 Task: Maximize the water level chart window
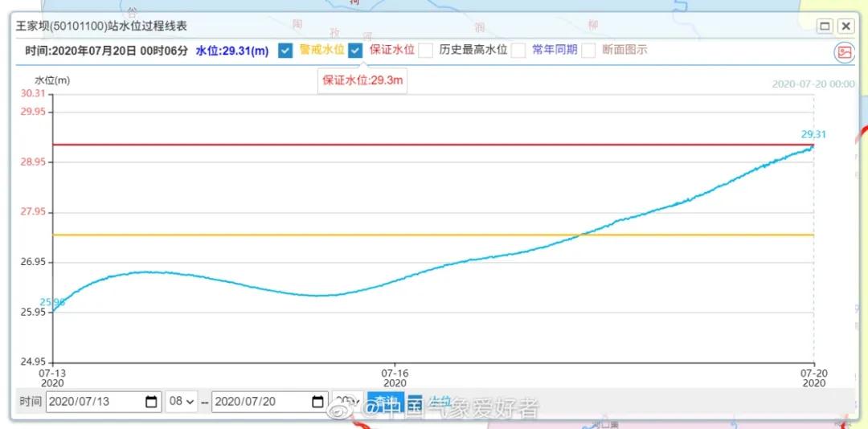825,26
